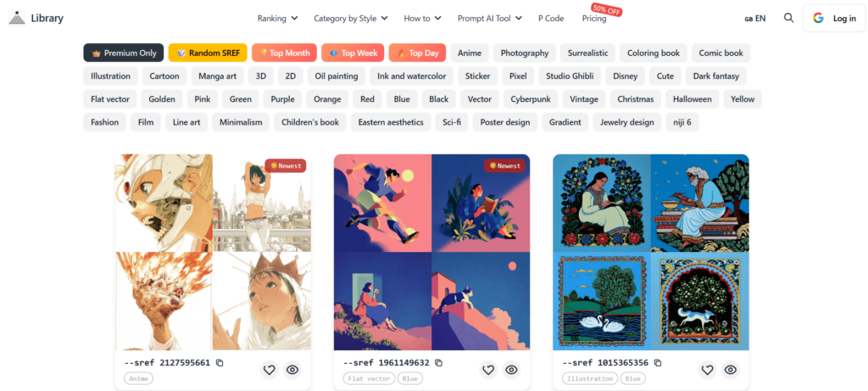Image resolution: width=868 pixels, height=391 pixels.
Task: Go to the P Code menu item
Action: coord(551,19)
